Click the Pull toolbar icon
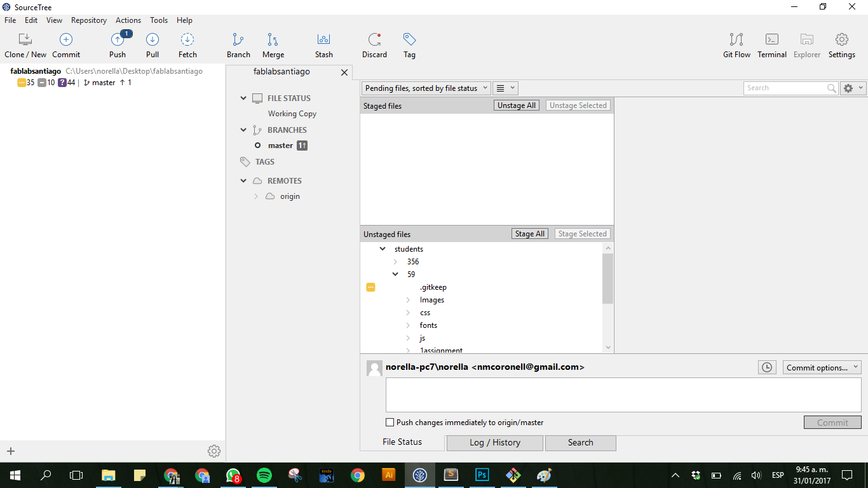The image size is (868, 488). 153,40
